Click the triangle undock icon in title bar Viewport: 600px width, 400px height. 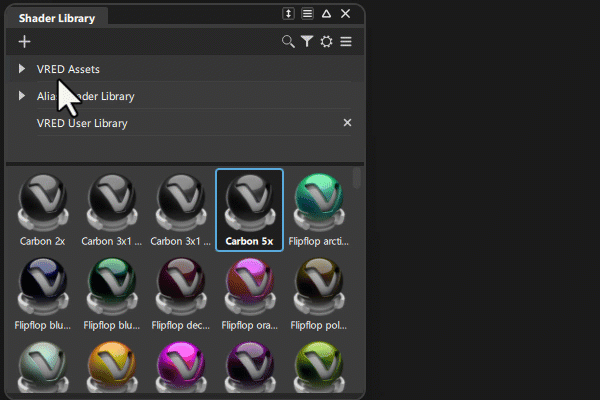point(326,14)
